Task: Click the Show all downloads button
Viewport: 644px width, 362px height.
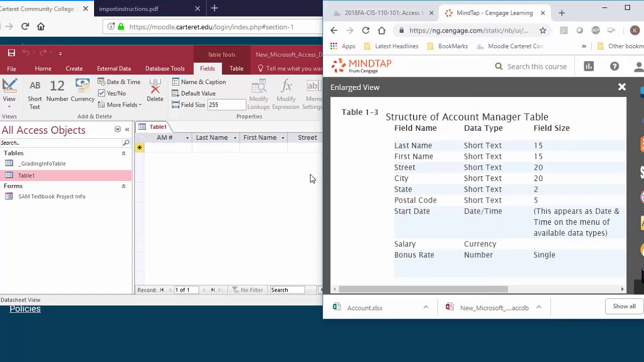Action: 624,306
